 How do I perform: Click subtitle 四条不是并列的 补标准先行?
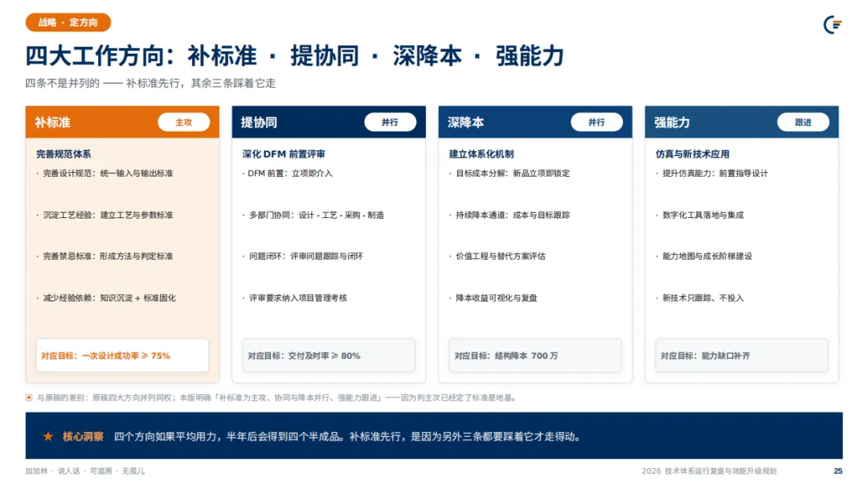(x=150, y=83)
